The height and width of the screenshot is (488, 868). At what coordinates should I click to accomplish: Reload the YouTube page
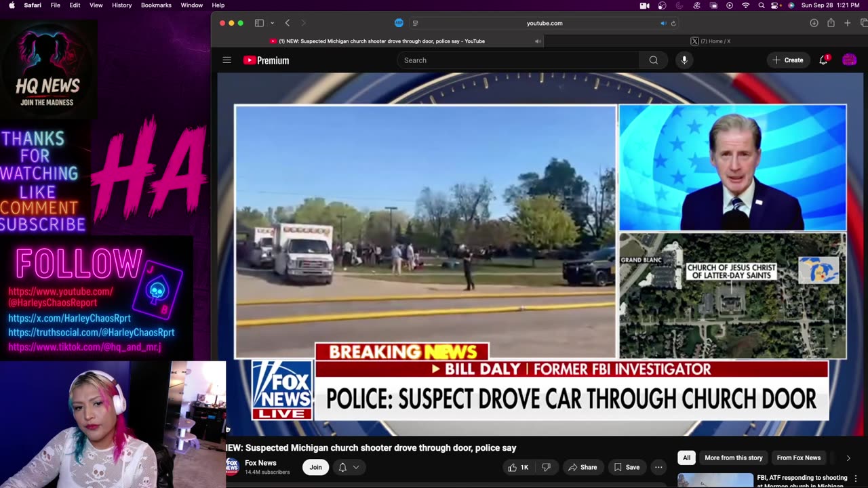673,23
